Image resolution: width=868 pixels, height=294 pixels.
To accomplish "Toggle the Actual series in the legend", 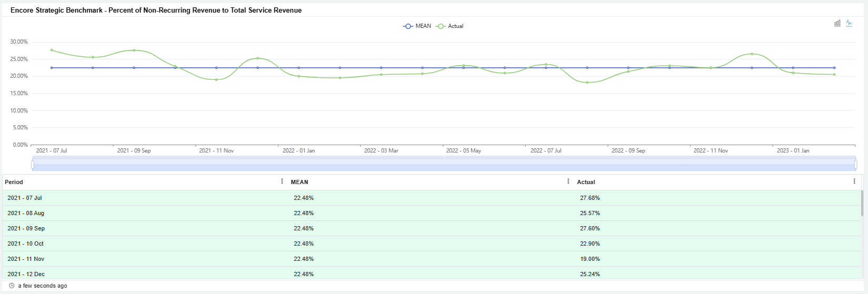I will [450, 26].
